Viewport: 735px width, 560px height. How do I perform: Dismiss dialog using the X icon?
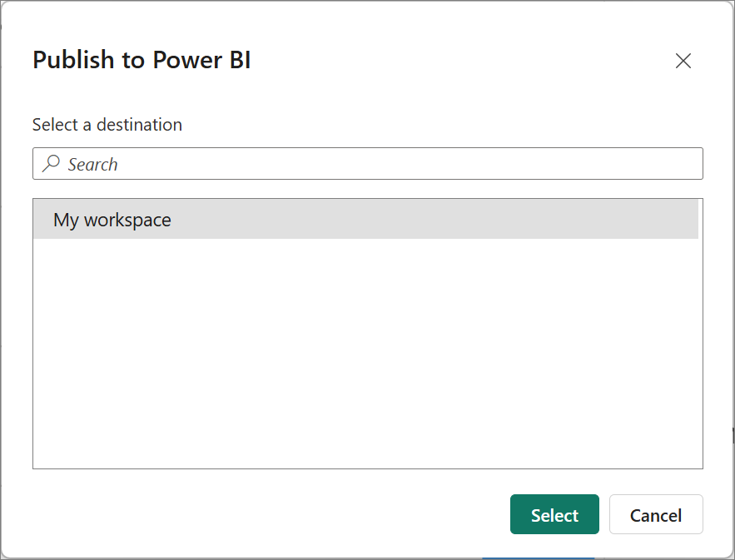tap(683, 61)
